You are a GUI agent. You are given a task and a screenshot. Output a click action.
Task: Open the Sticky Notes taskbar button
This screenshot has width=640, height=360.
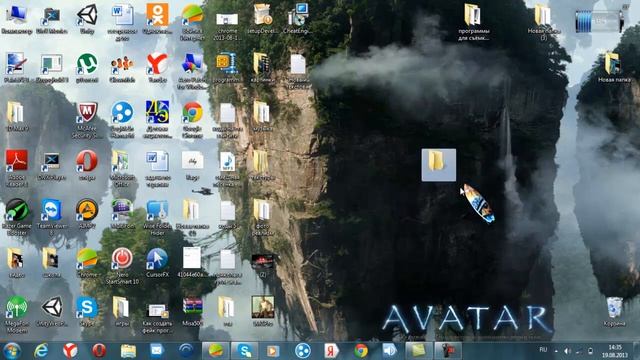coord(419,351)
